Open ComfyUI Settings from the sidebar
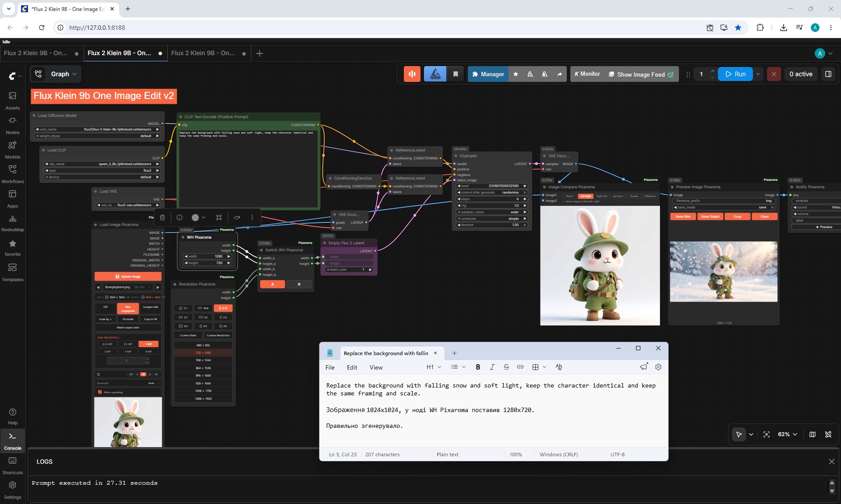The width and height of the screenshot is (841, 504). tap(13, 490)
